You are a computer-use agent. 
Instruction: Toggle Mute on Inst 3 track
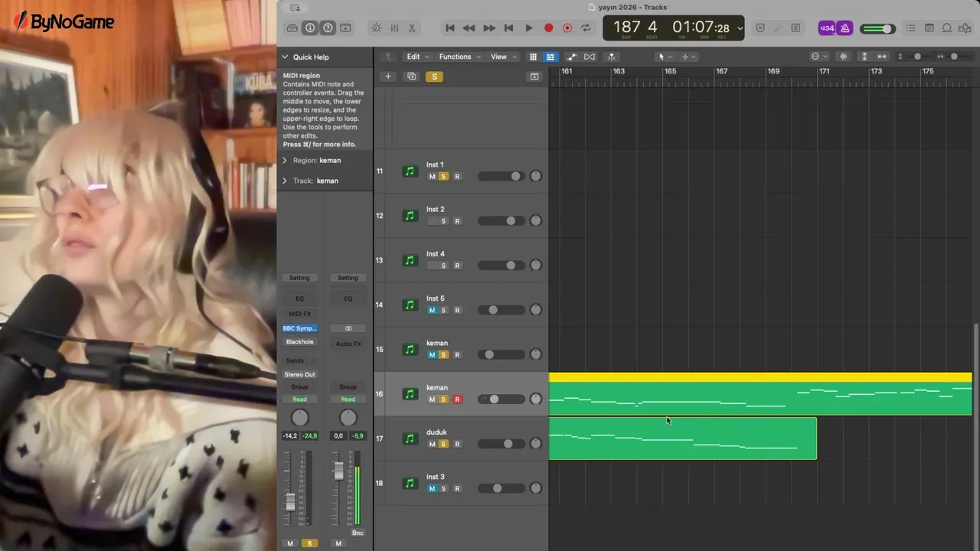pos(432,488)
